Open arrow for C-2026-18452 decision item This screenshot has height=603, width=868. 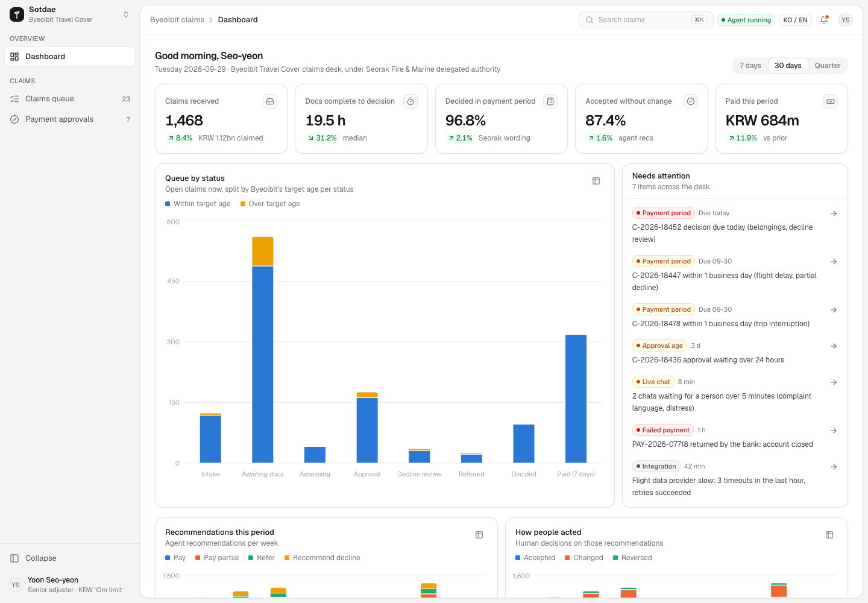coord(834,213)
